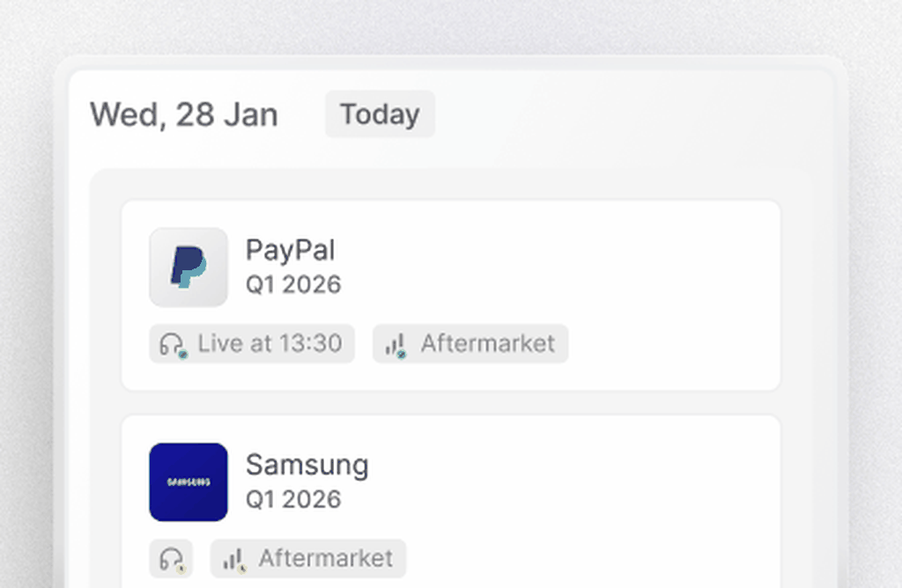Click Aftermarket text on the Samsung card

point(325,558)
